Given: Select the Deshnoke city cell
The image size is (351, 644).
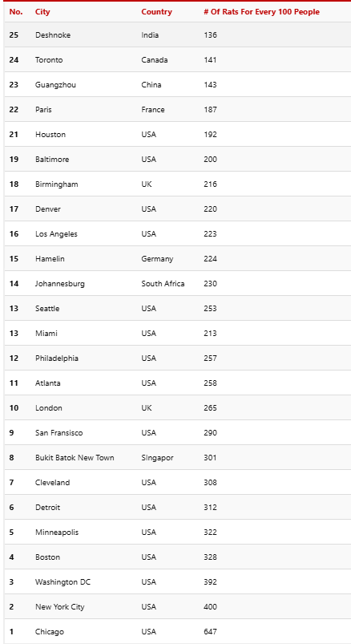Looking at the screenshot, I should [53, 35].
